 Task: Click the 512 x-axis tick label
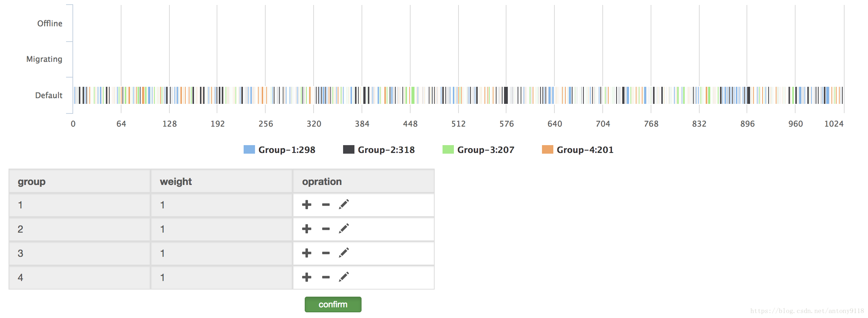tap(458, 124)
